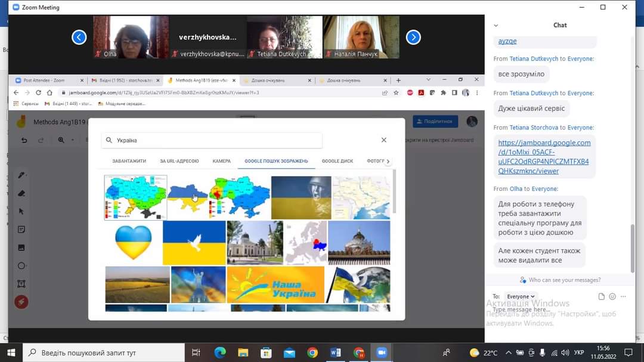Viewport: 644px width, 362px height.
Task: Collapse the Chat panel chevron
Action: point(496,26)
